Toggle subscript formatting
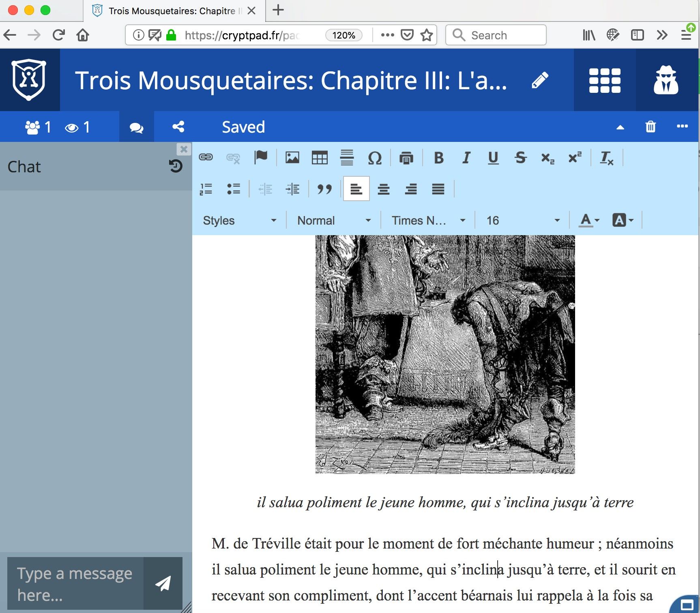The width and height of the screenshot is (700, 613). pyautogui.click(x=548, y=158)
